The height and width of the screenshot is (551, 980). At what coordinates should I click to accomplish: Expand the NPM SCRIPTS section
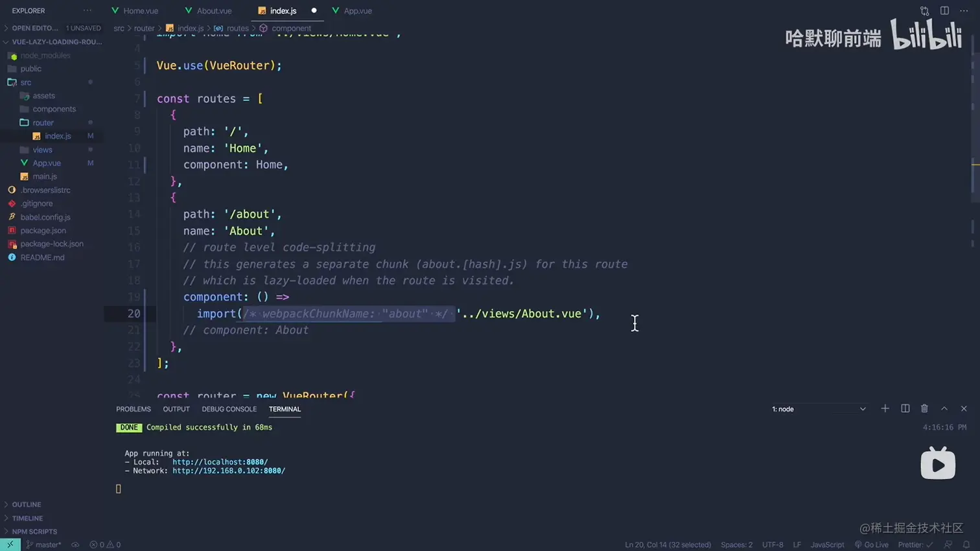pos(52,532)
